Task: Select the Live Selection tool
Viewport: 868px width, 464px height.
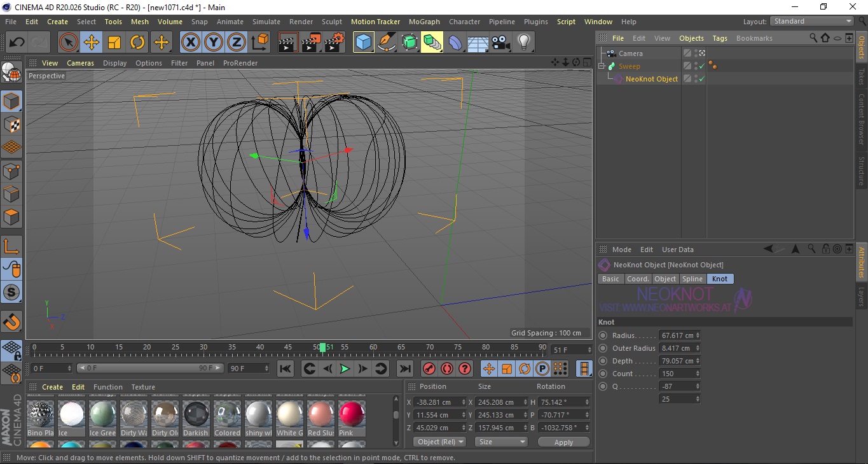Action: [69, 43]
